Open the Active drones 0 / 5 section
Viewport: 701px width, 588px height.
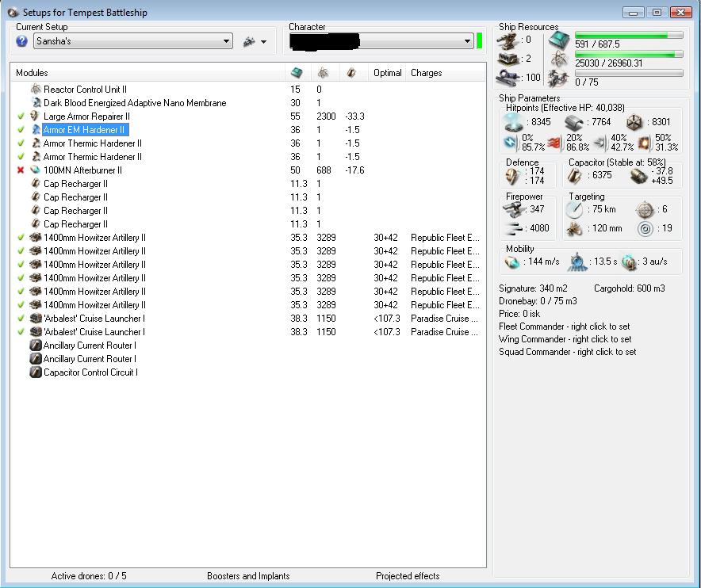pyautogui.click(x=89, y=576)
